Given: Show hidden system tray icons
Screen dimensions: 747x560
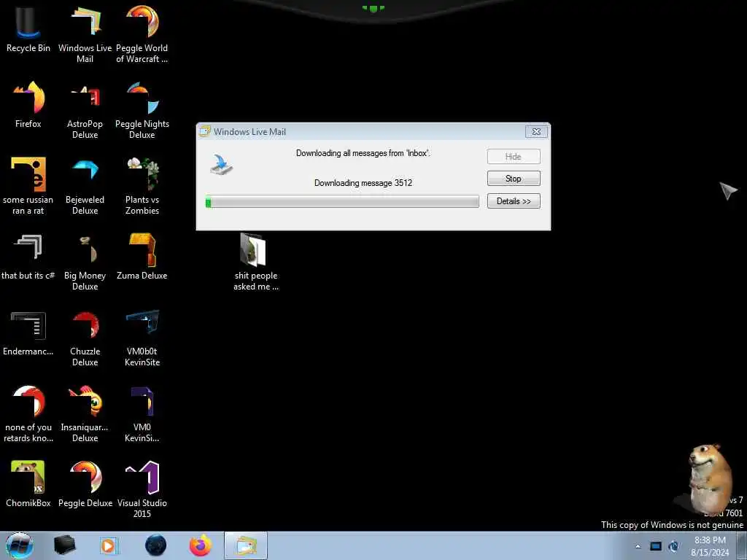Looking at the screenshot, I should 638,546.
